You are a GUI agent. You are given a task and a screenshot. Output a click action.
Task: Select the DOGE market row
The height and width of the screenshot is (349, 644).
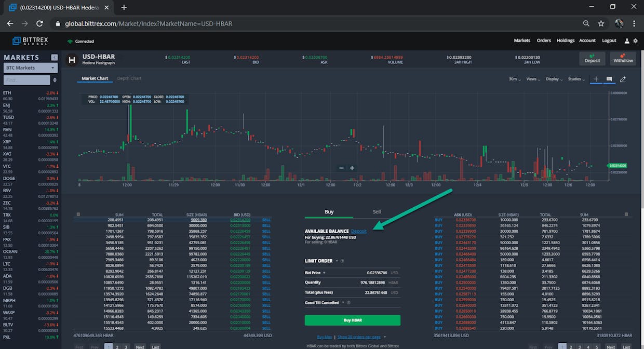click(x=31, y=181)
